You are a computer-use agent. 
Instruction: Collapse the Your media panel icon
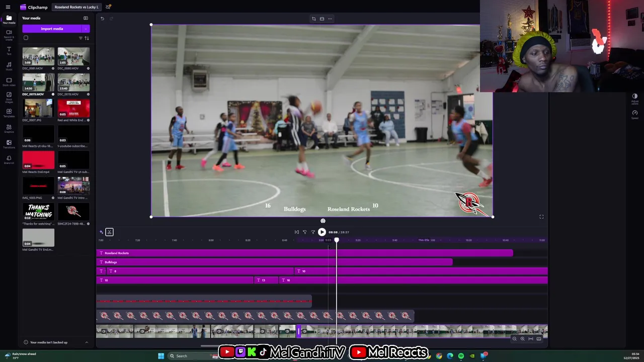click(x=86, y=18)
